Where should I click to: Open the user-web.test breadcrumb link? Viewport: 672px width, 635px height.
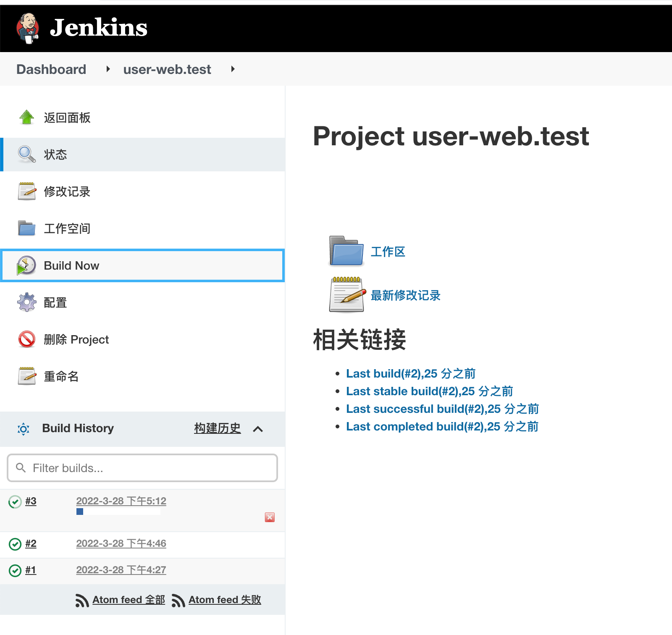(x=167, y=69)
